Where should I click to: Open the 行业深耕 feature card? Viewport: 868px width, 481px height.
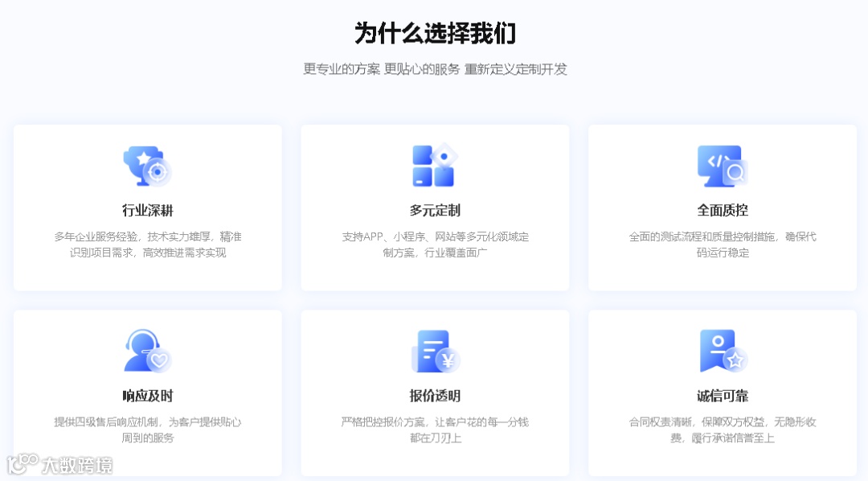tap(146, 208)
